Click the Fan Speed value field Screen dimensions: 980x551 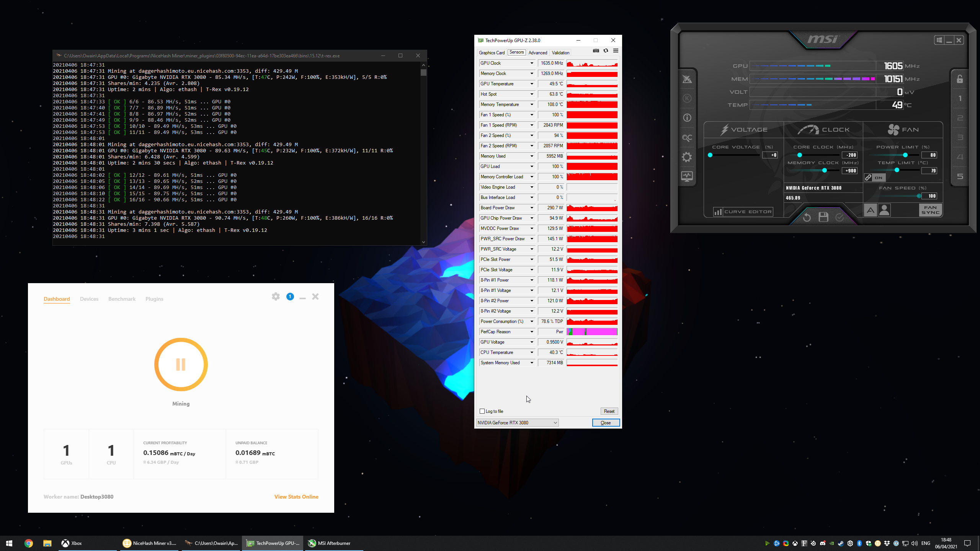[x=929, y=196]
